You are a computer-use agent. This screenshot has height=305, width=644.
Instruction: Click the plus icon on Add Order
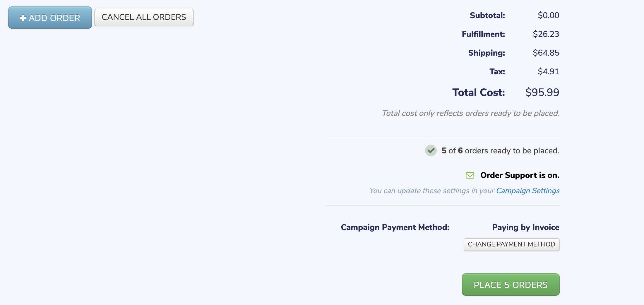[23, 18]
